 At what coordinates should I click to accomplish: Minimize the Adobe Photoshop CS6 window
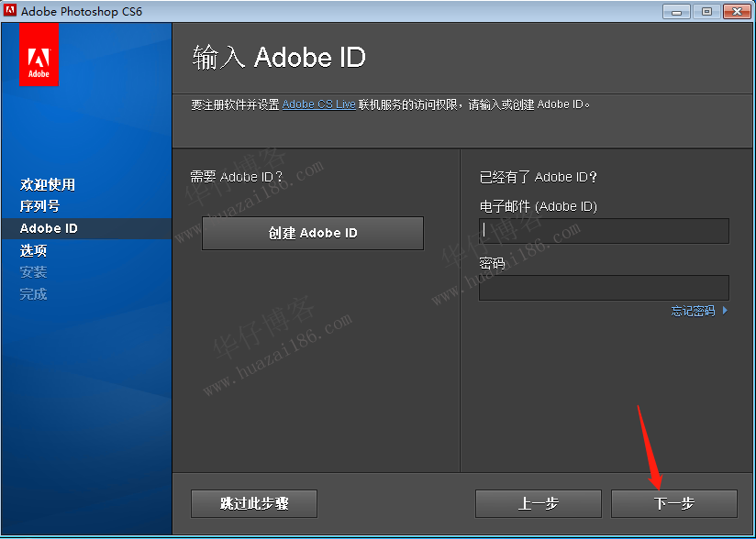tap(676, 12)
